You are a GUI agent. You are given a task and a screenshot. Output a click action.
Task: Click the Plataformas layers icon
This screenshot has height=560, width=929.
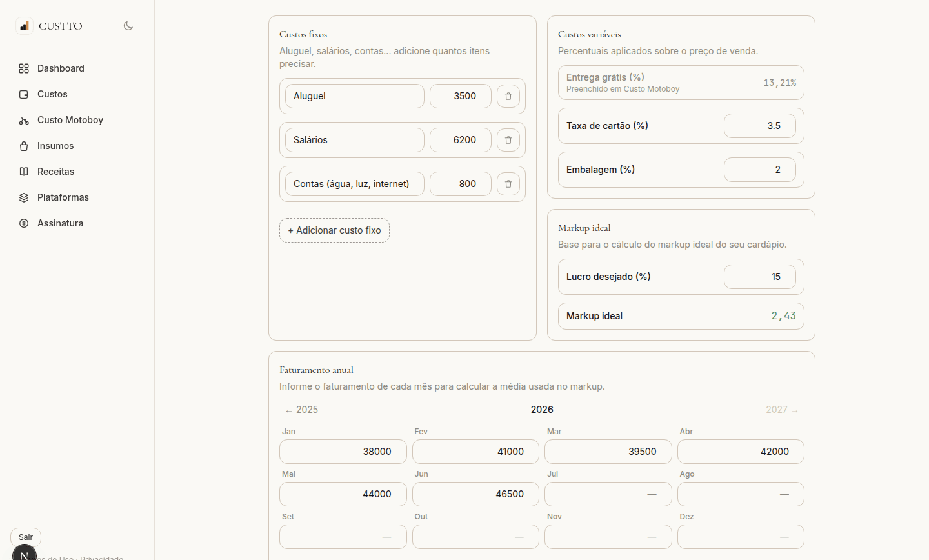coord(24,197)
